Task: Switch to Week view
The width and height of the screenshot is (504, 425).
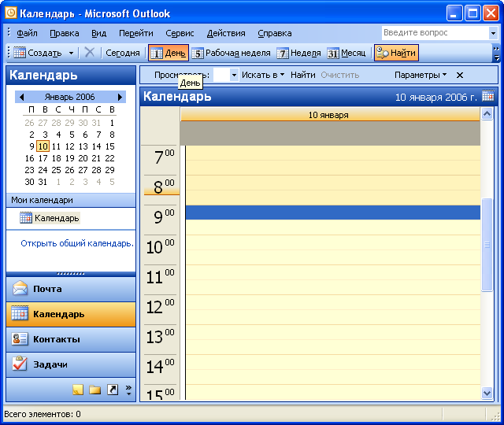Action: [x=299, y=53]
